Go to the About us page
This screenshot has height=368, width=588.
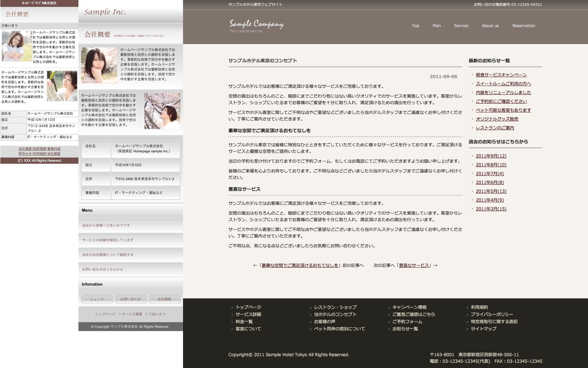click(490, 26)
